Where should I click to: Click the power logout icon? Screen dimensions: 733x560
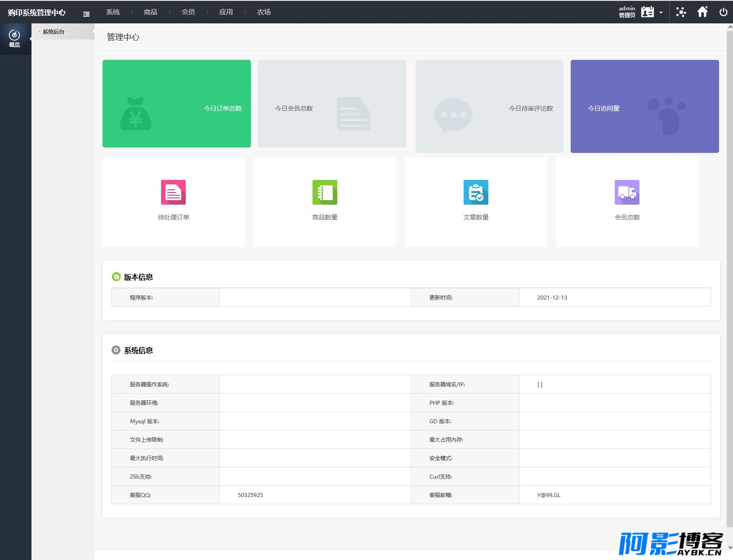723,12
